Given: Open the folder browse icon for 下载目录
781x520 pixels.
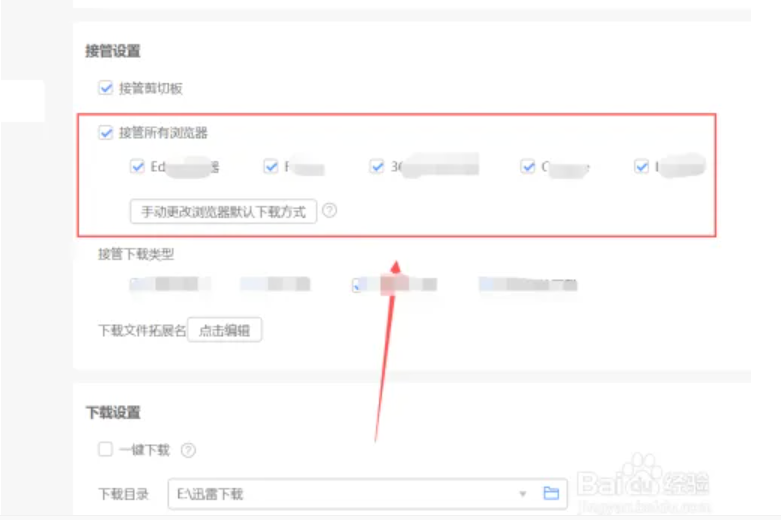Looking at the screenshot, I should tap(551, 493).
